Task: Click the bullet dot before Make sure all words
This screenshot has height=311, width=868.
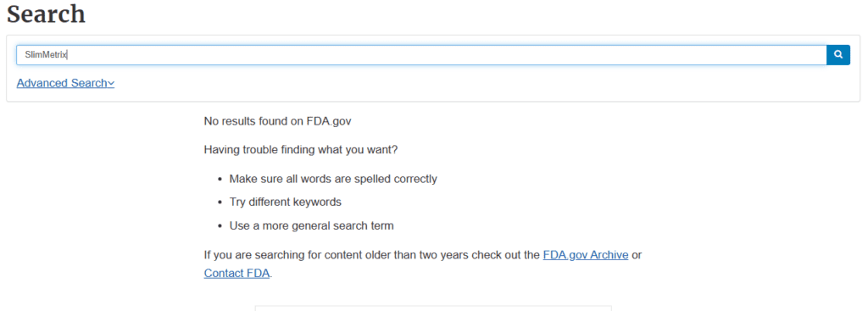Action: (x=219, y=180)
